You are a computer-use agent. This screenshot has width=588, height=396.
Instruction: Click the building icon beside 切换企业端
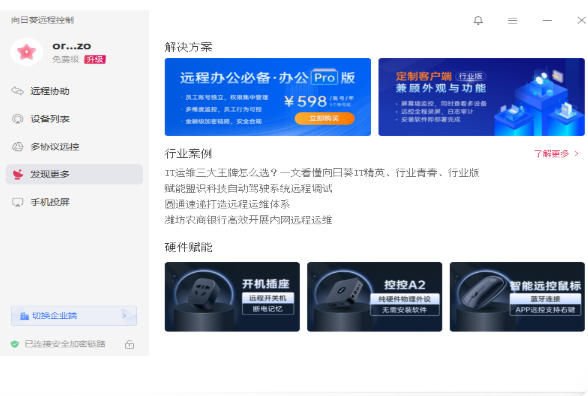pos(24,316)
